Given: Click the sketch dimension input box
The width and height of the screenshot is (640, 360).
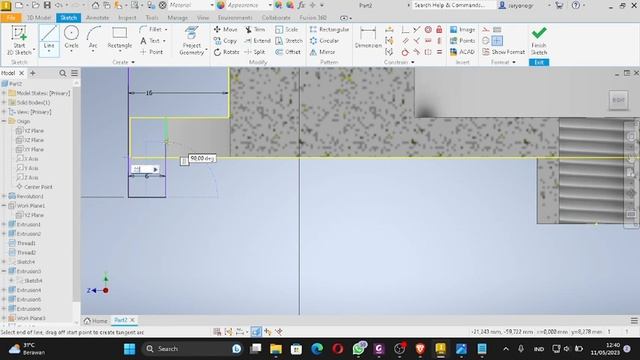Looking at the screenshot, I should click(x=145, y=169).
